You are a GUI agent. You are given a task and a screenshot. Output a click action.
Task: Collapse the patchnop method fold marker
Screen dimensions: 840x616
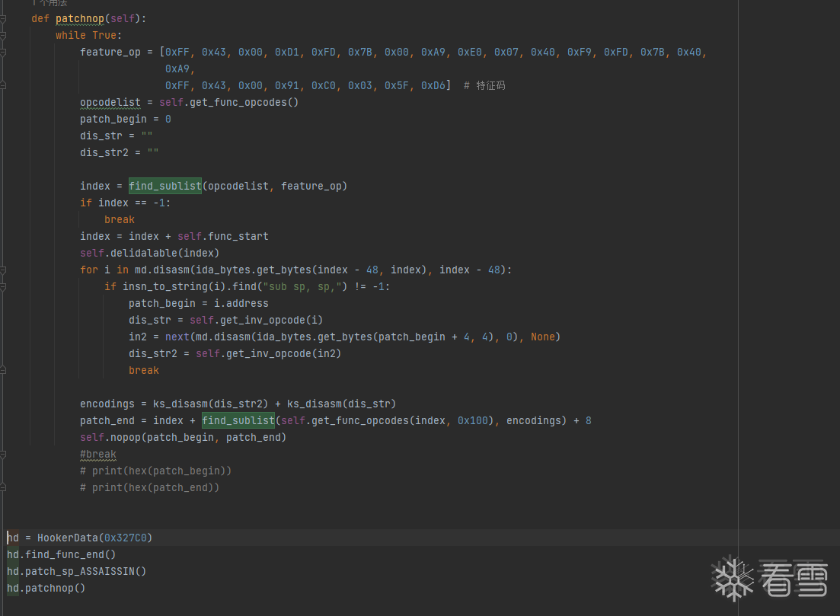click(4, 18)
